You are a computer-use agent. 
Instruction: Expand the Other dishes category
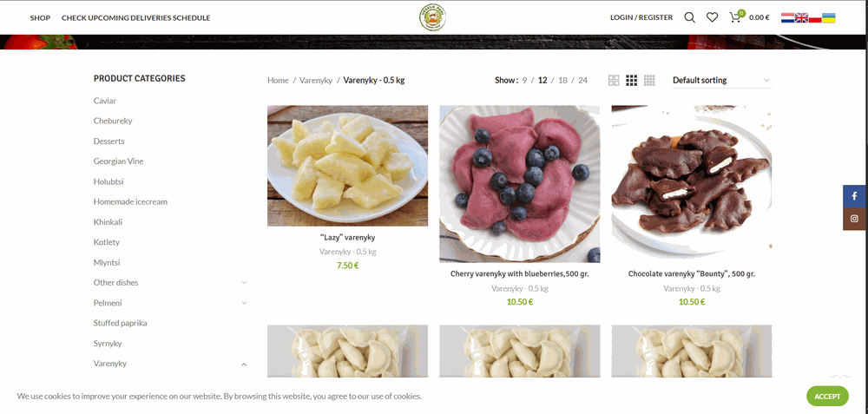pyautogui.click(x=244, y=283)
